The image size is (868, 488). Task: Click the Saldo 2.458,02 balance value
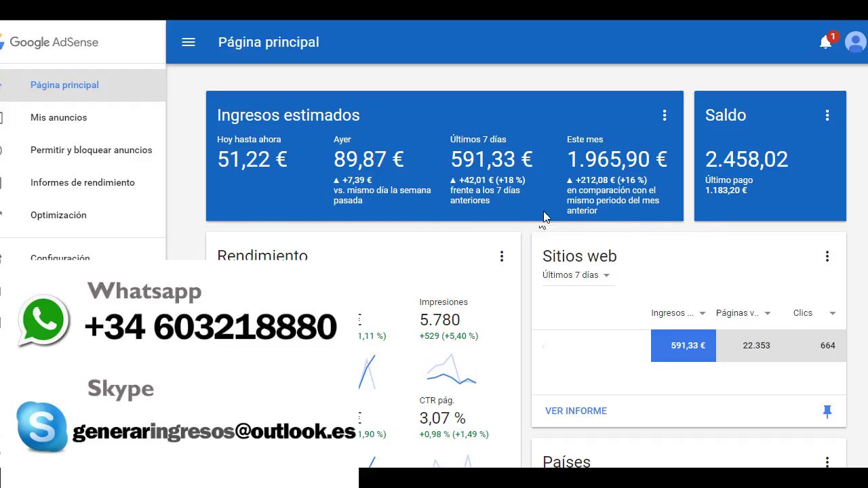coord(747,159)
